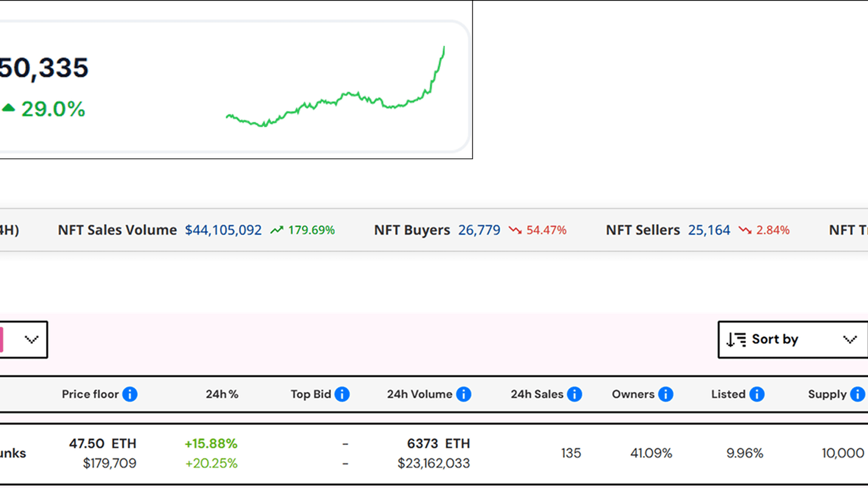Click the 47.50 ETH price floor value
Screen dimensions: 868x488
[103, 444]
